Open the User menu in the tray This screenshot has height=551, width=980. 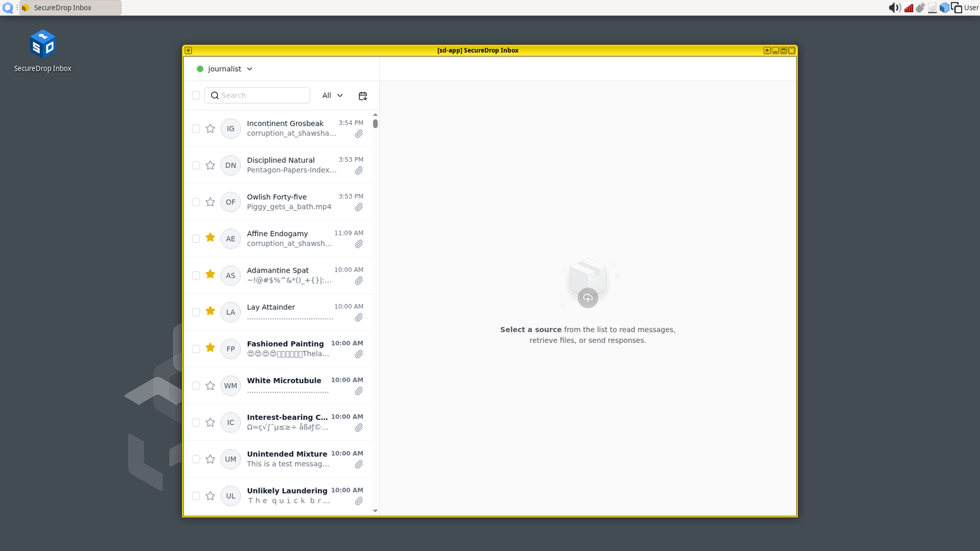pyautogui.click(x=970, y=7)
